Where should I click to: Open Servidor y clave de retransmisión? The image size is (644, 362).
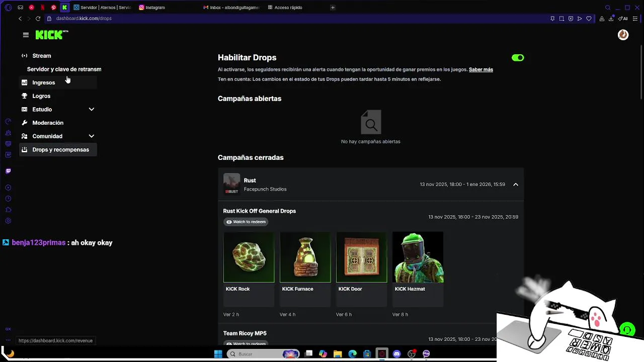64,69
